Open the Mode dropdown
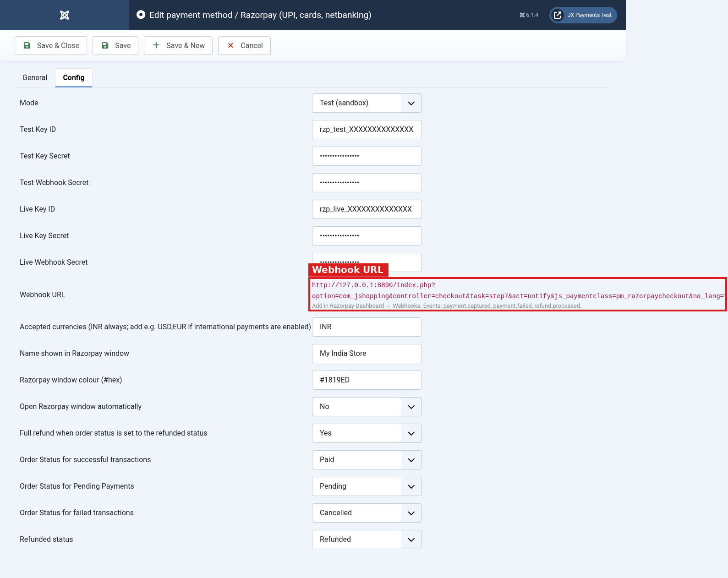Screen dimensions: 728x578 click(x=367, y=103)
